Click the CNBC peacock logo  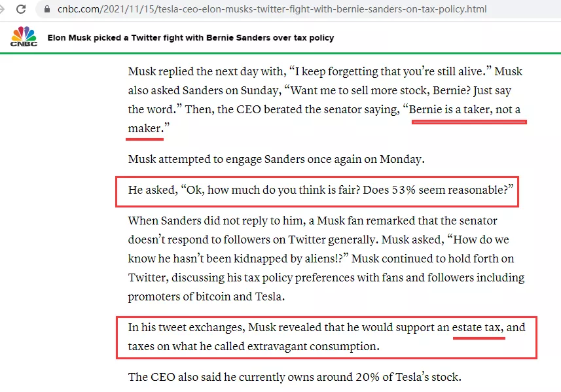point(24,37)
